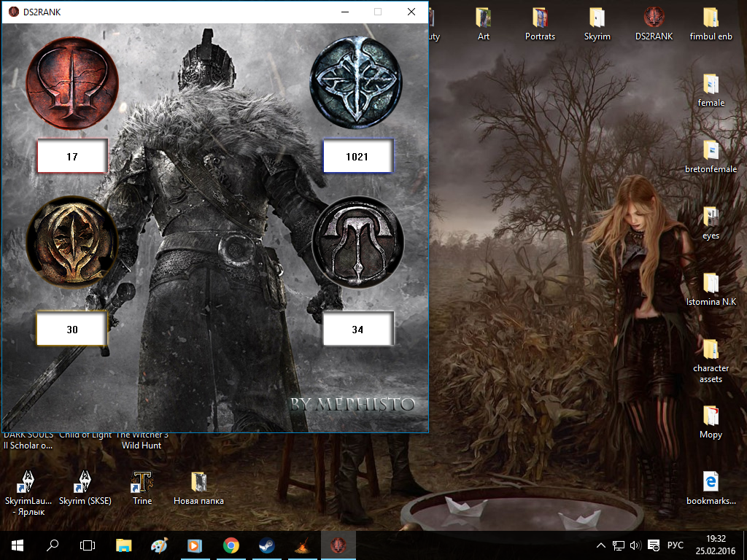Select the female folder on desktop
The height and width of the screenshot is (560, 747).
point(711,90)
